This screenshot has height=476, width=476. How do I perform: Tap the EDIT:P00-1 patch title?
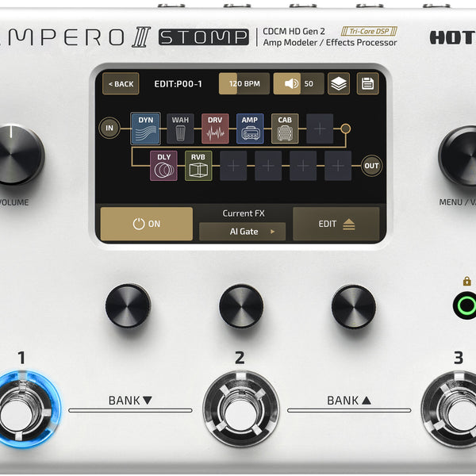[x=178, y=83]
